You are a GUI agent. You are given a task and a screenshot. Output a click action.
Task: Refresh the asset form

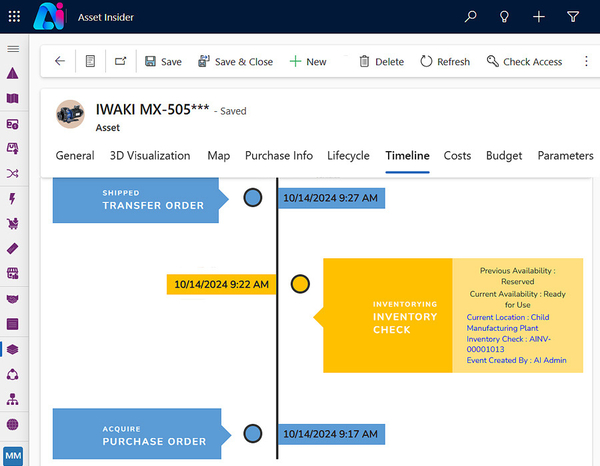coord(445,62)
